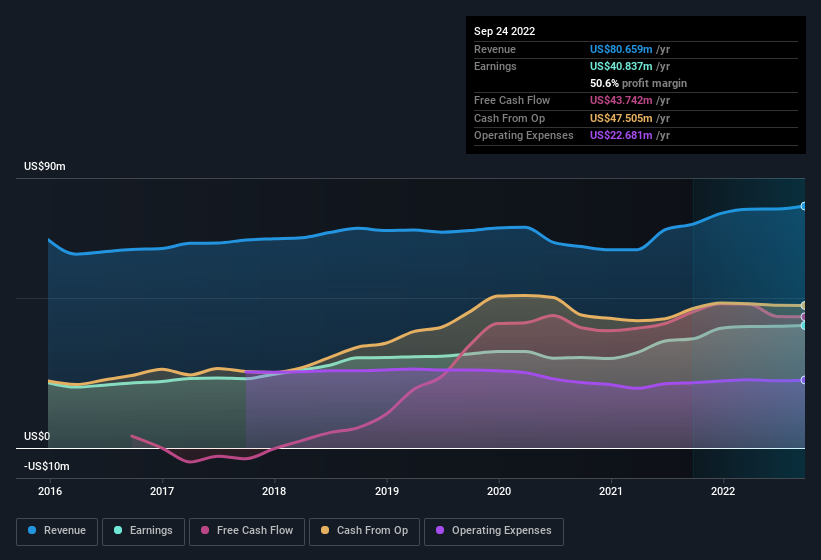Click the 2020 x-axis label
The image size is (821, 560).
pyautogui.click(x=499, y=491)
